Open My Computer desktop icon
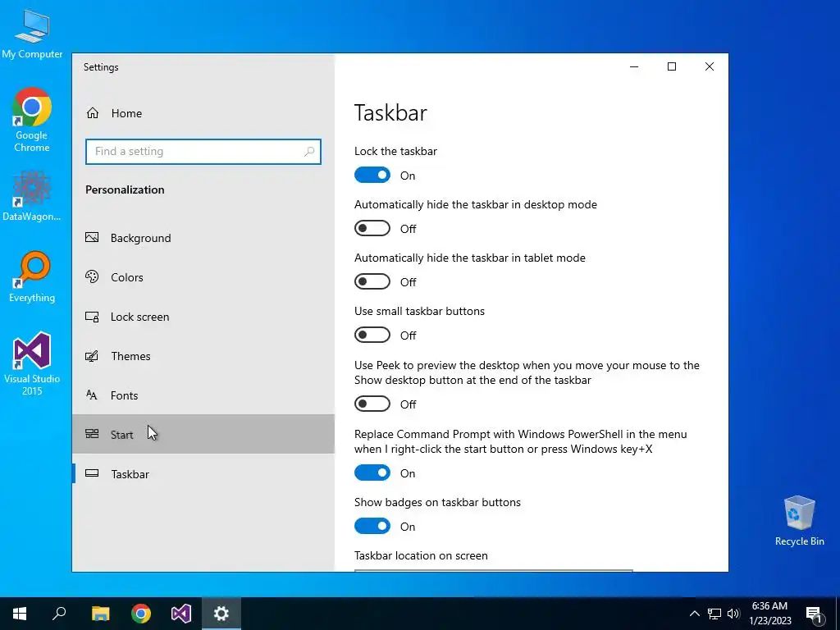This screenshot has height=630, width=840. click(32, 34)
